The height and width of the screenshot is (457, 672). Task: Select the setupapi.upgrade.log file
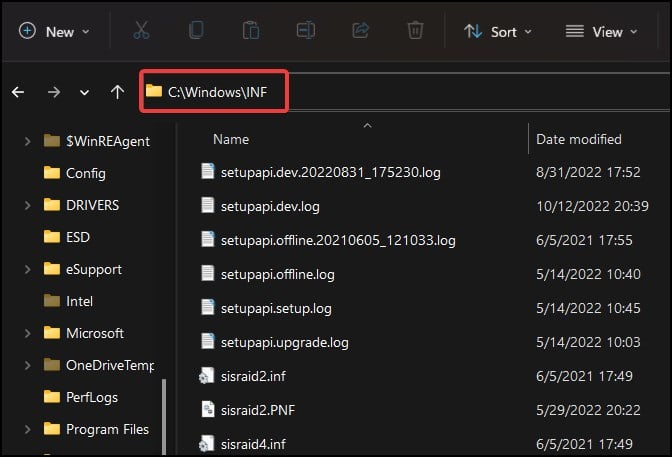coord(285,343)
